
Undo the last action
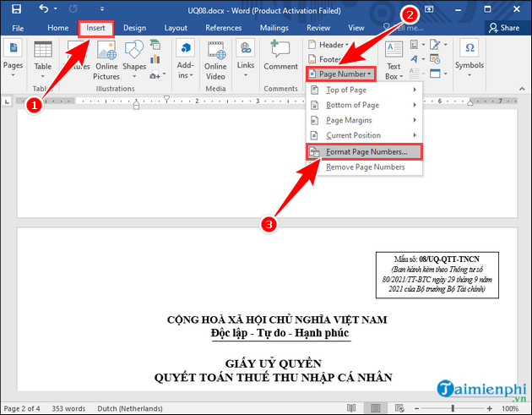coord(43,8)
